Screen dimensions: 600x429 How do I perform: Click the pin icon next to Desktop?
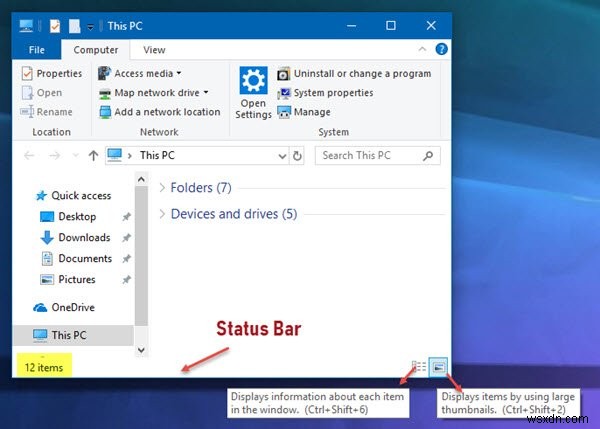[x=126, y=217]
